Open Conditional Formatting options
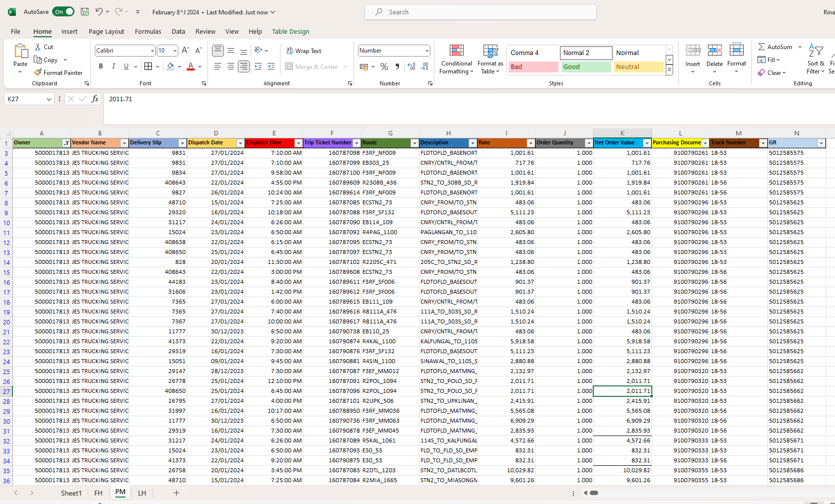Screen dimensions: 835x504 456,60
